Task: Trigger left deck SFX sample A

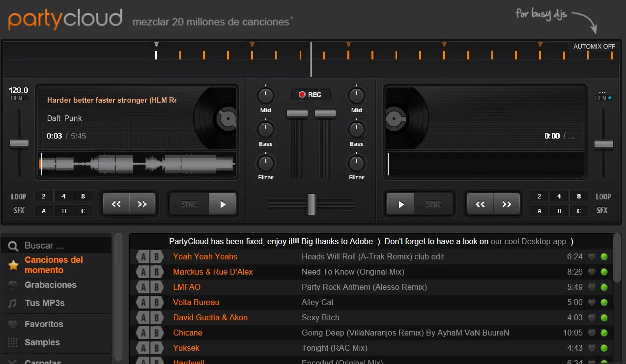Action: pos(44,211)
